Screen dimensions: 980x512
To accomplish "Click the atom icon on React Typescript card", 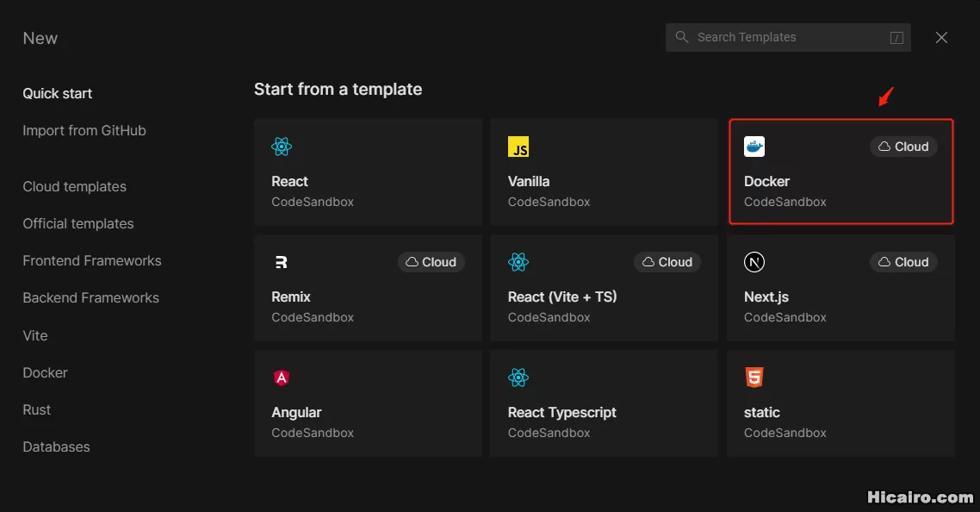I will 518,378.
